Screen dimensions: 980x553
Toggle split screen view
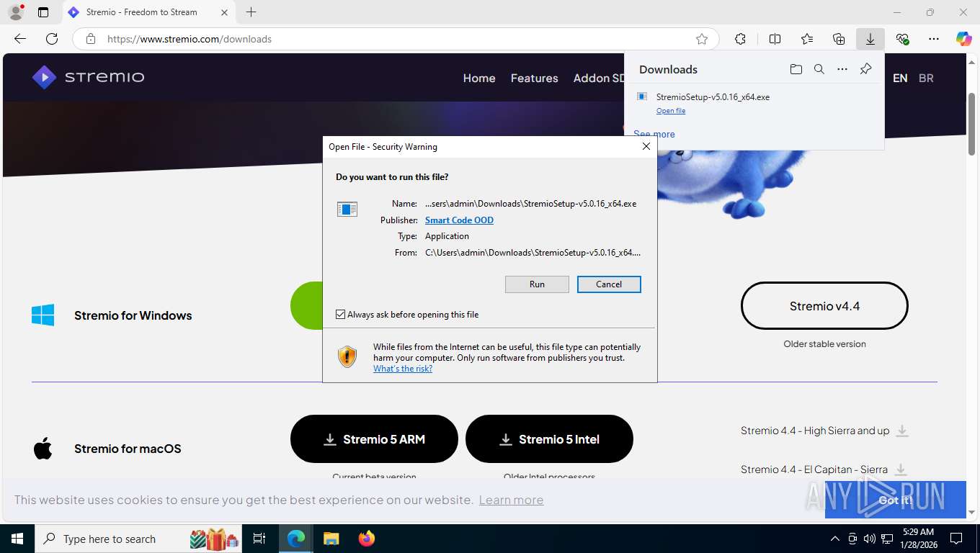775,39
